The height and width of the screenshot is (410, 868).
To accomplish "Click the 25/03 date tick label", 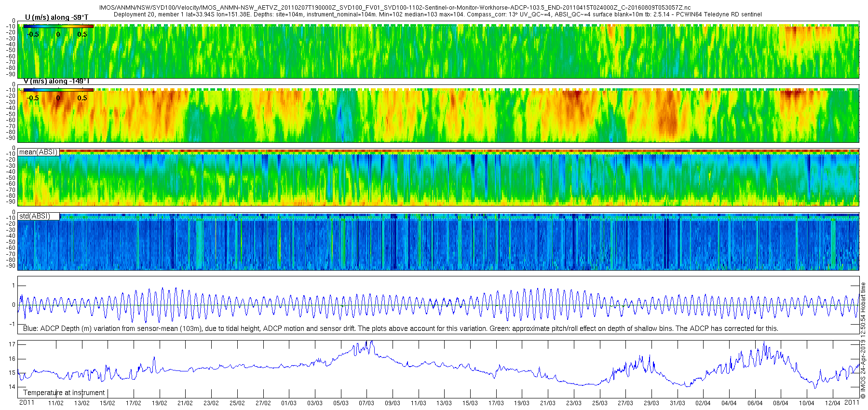I will 599,403.
